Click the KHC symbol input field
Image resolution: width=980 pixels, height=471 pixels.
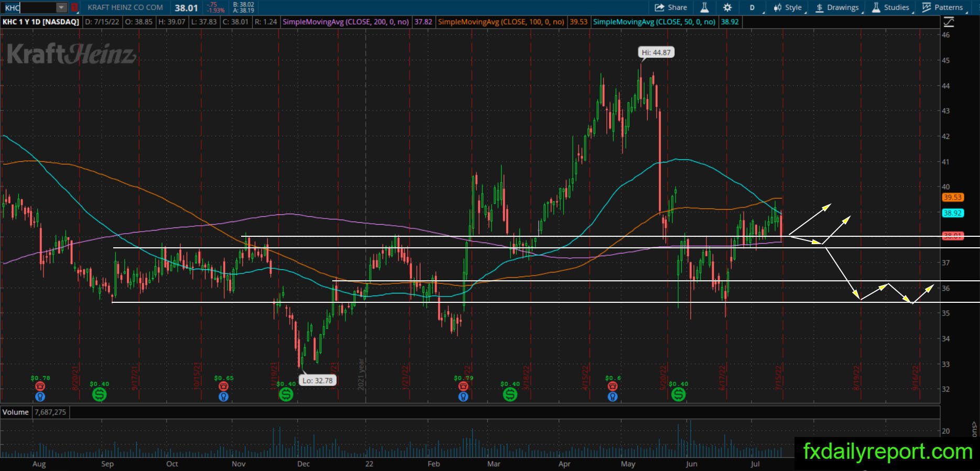[x=29, y=8]
